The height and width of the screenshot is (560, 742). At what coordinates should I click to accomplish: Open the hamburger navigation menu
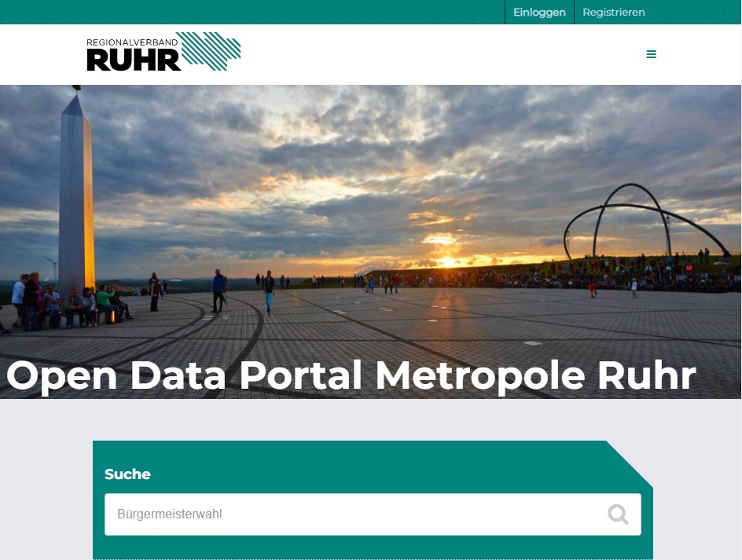651,54
